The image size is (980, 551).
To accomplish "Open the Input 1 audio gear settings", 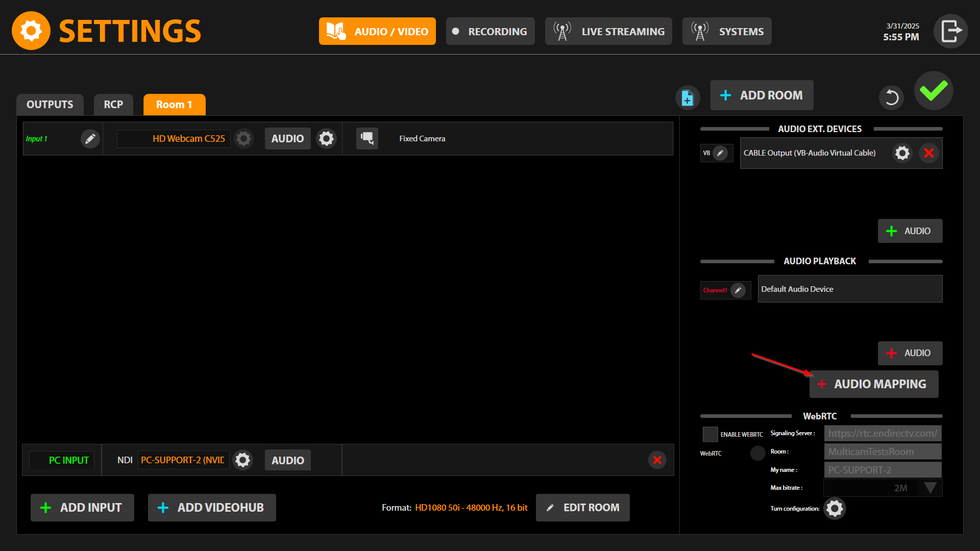I will click(x=326, y=139).
